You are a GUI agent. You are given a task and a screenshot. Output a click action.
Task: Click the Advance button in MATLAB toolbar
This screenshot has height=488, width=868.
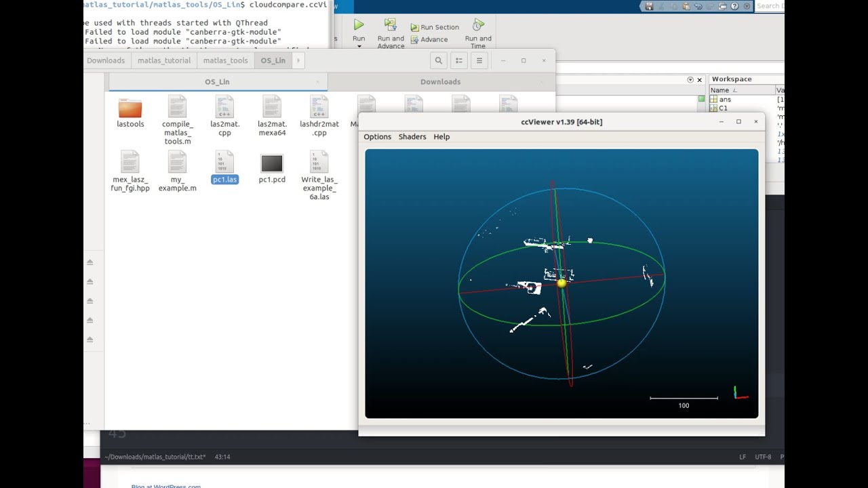[429, 39]
